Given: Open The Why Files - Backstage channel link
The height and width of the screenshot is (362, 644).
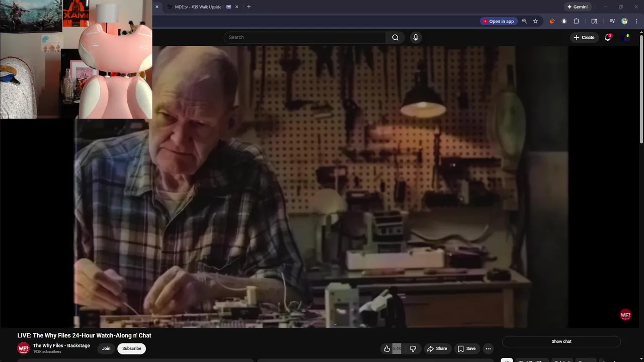Looking at the screenshot, I should click(61, 345).
